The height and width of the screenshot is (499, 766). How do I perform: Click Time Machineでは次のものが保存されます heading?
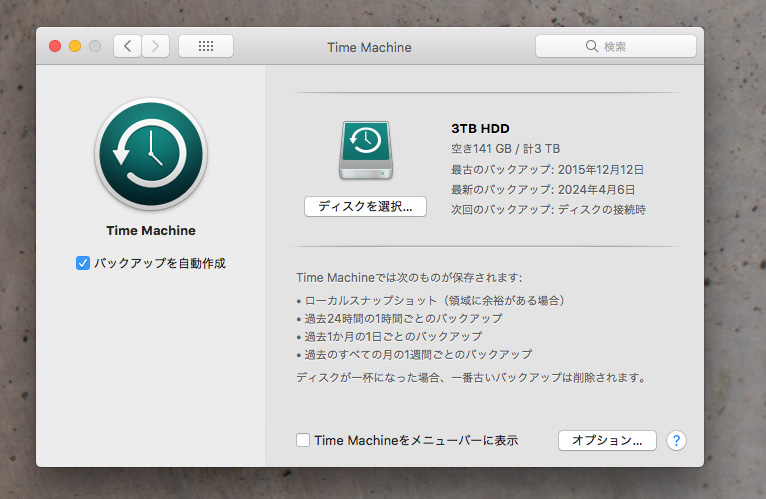click(409, 278)
